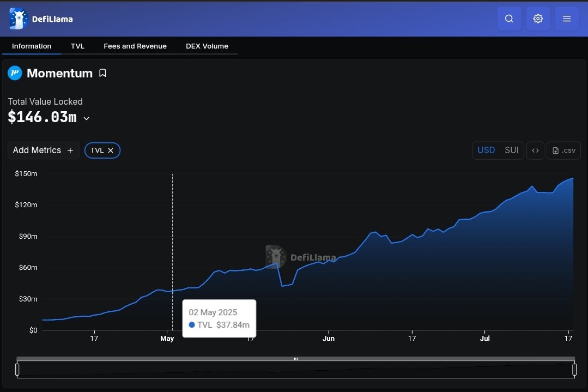Download chart data as .csv
The image size is (588, 392).
[x=563, y=150]
